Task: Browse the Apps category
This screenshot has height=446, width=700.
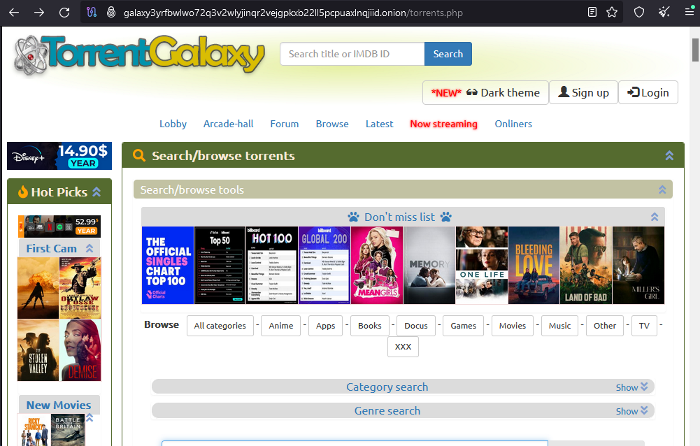Action: click(x=325, y=325)
